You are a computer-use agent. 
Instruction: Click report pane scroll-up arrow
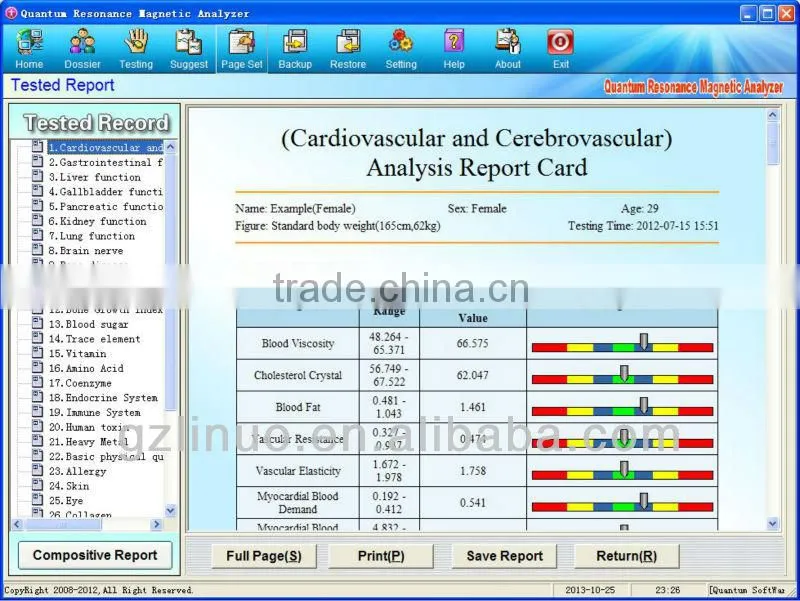(x=772, y=115)
